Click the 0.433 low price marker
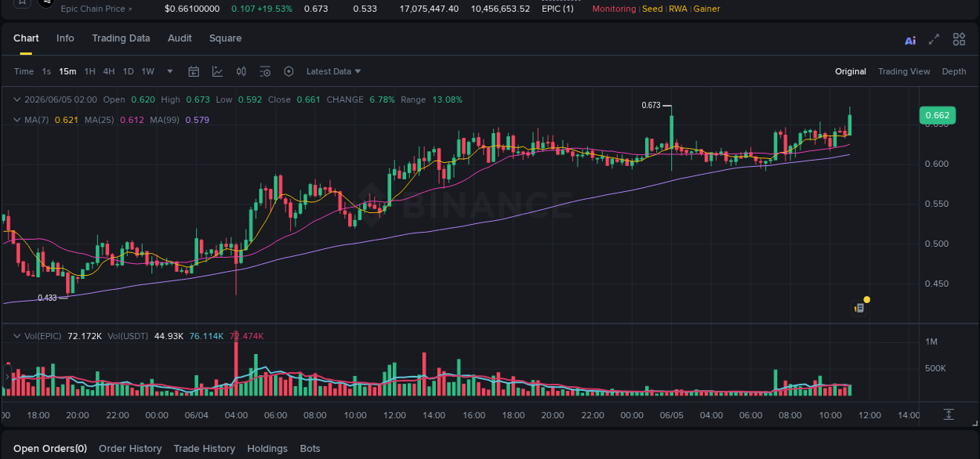 tap(47, 298)
